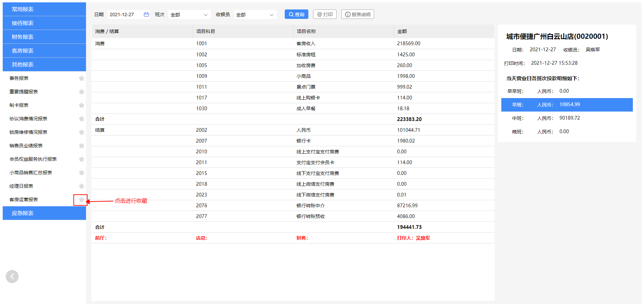
Task: Favorite the 事务报表 report star
Action: pyautogui.click(x=81, y=78)
